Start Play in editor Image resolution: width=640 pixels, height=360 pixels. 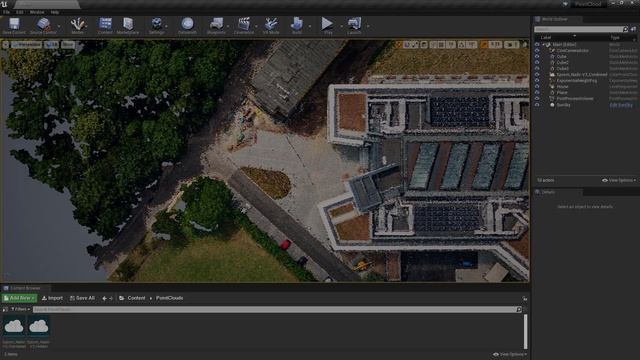(x=327, y=25)
